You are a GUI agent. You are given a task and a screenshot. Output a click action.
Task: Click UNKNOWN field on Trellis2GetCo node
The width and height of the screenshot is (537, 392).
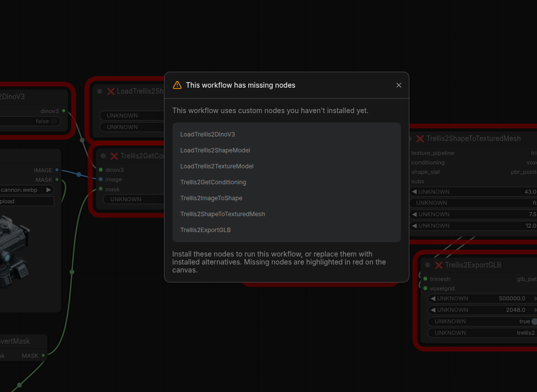(134, 199)
